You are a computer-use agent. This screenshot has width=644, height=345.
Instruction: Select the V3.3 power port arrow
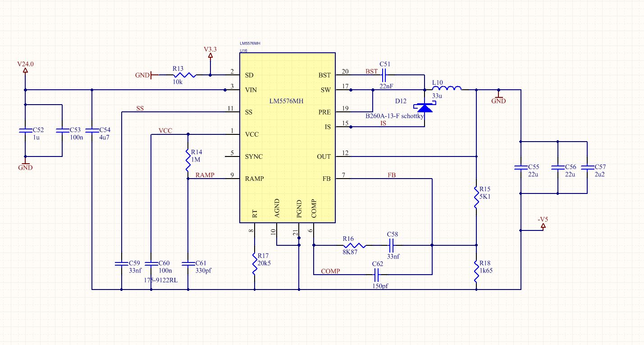(x=210, y=56)
